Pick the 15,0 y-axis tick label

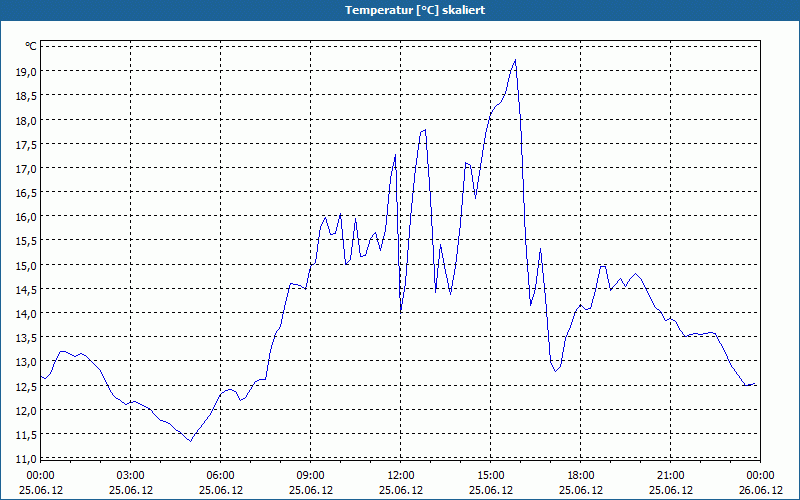pos(27,265)
